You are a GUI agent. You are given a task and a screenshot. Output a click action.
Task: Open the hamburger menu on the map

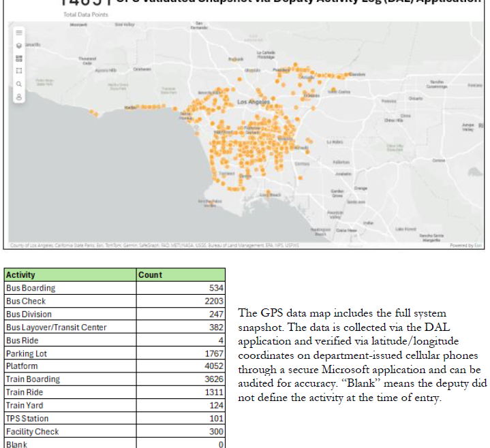pos(19,32)
